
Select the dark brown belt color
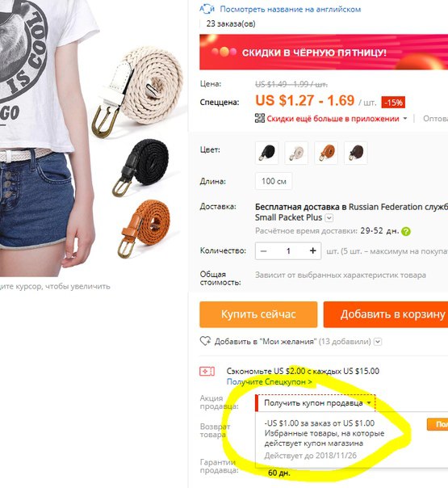(356, 153)
